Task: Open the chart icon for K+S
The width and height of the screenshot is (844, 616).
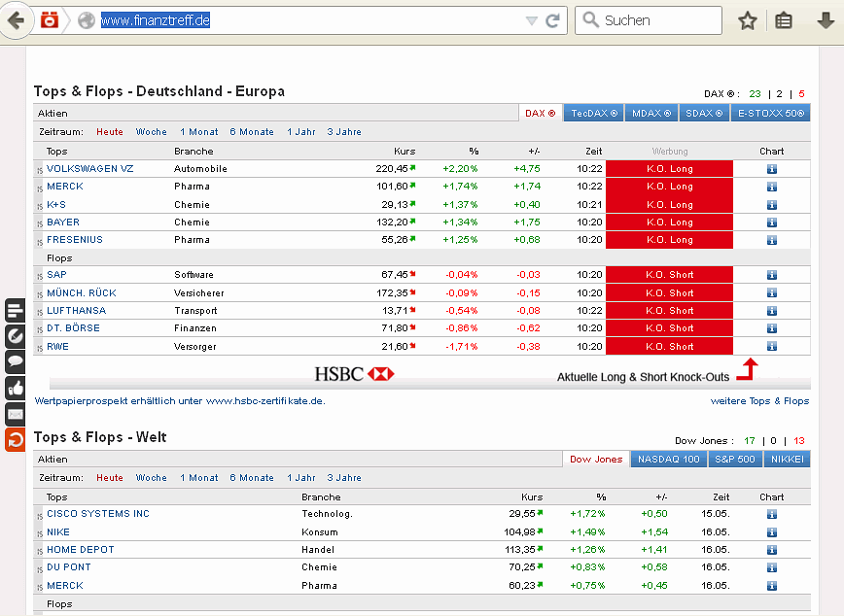Action: tap(772, 205)
